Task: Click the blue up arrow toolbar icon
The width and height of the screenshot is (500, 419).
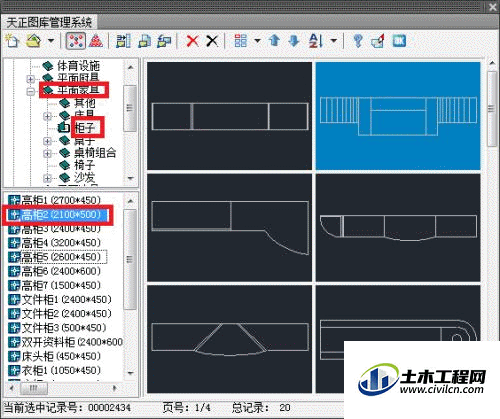Action: click(x=274, y=41)
